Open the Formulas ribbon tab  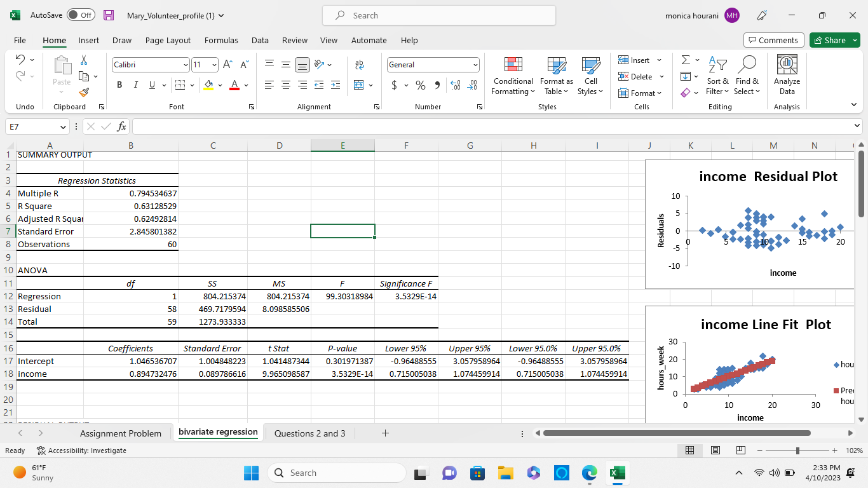pyautogui.click(x=221, y=40)
